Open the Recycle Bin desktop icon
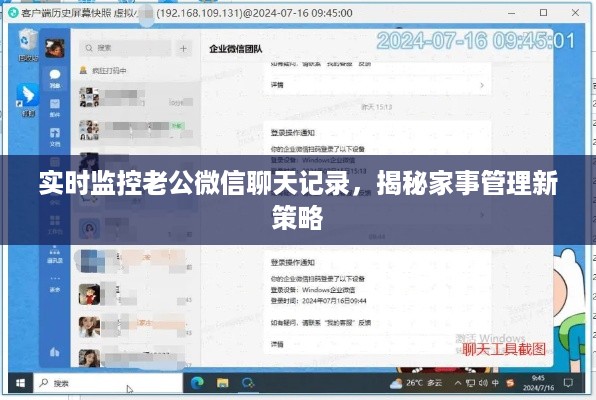The width and height of the screenshot is (596, 400). click(28, 45)
